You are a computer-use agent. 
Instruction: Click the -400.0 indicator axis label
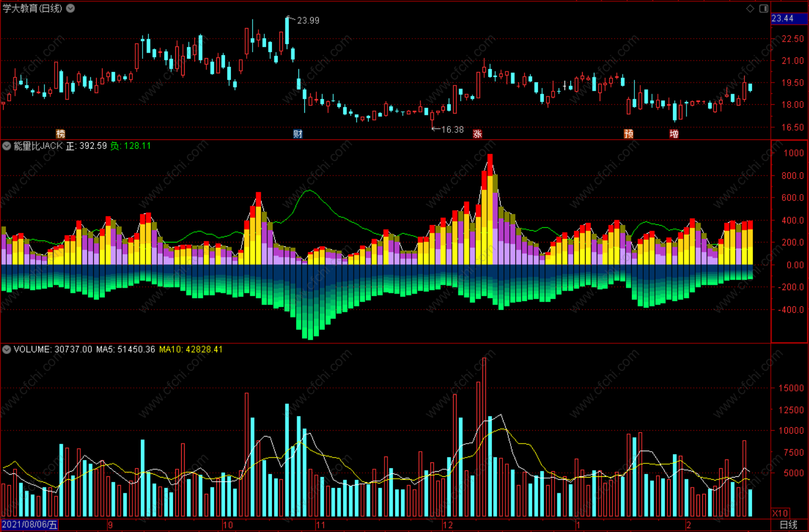pyautogui.click(x=791, y=309)
